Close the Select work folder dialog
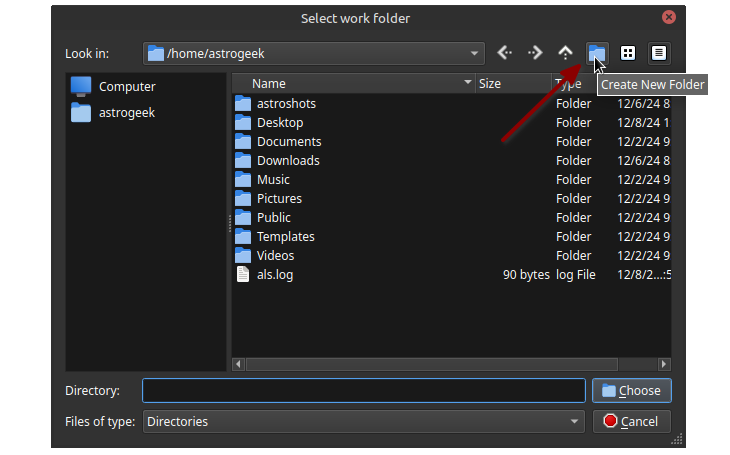This screenshot has height=455, width=730. coord(669,17)
